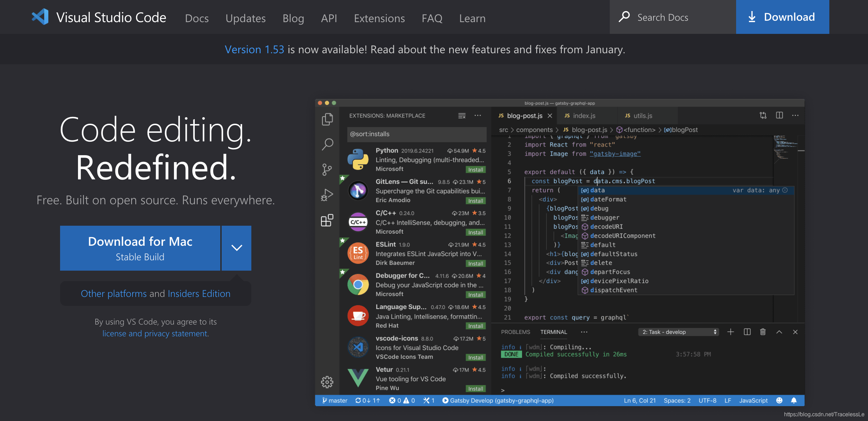This screenshot has height=421, width=868.
Task: Click the Debugger for Chrome extension icon
Action: [x=358, y=284]
